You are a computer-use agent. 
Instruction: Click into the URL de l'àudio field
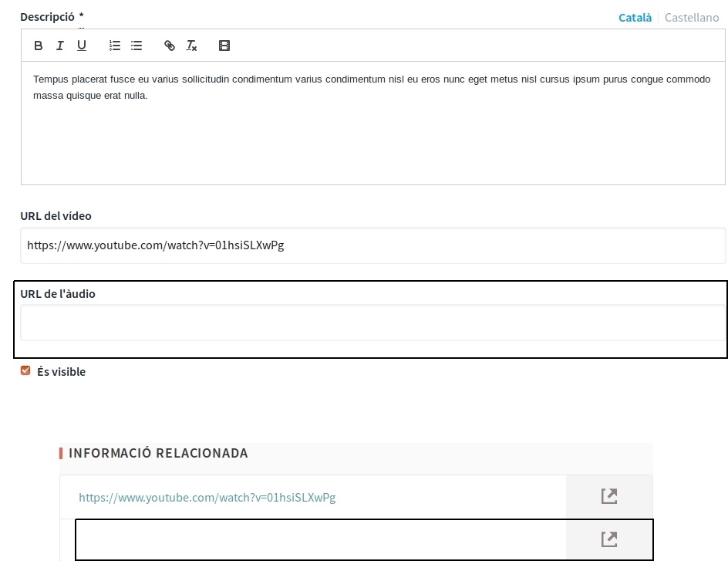[372, 323]
